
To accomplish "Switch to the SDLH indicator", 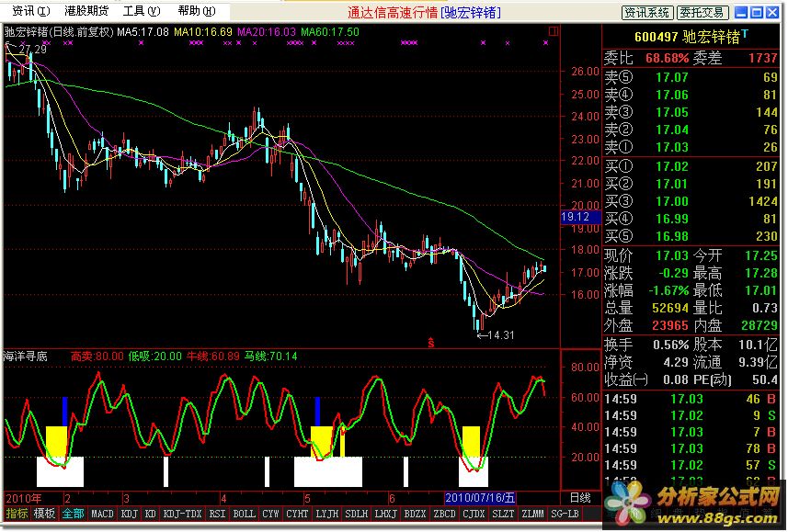I will [357, 514].
